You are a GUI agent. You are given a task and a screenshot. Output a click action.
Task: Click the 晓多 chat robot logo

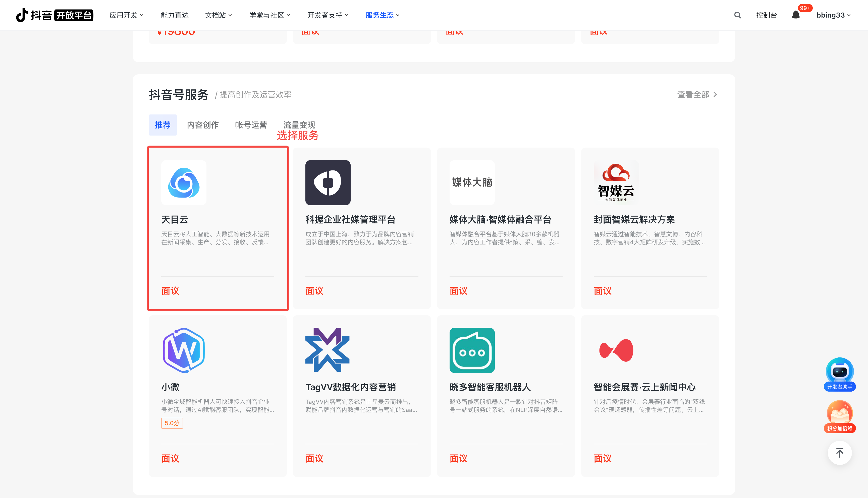(472, 350)
